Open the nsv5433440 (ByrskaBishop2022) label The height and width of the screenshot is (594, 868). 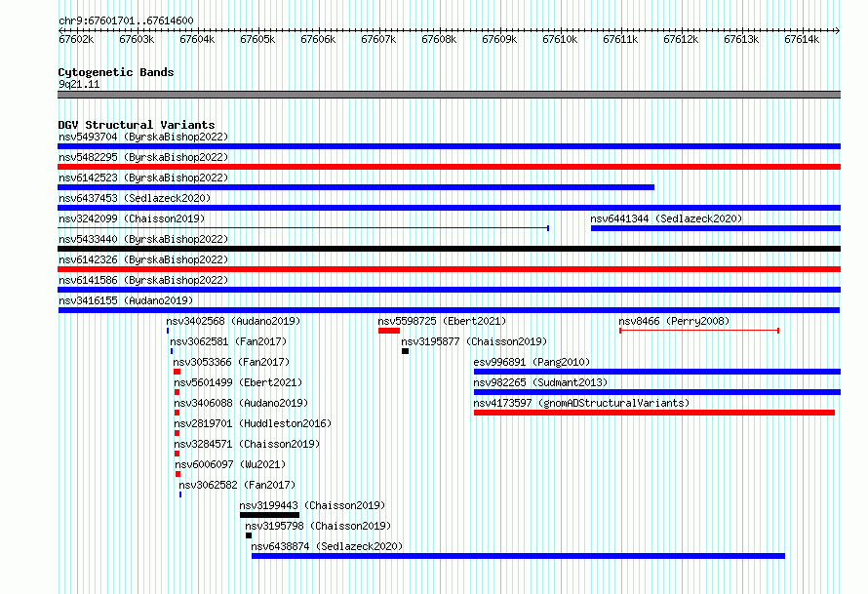[x=143, y=239]
